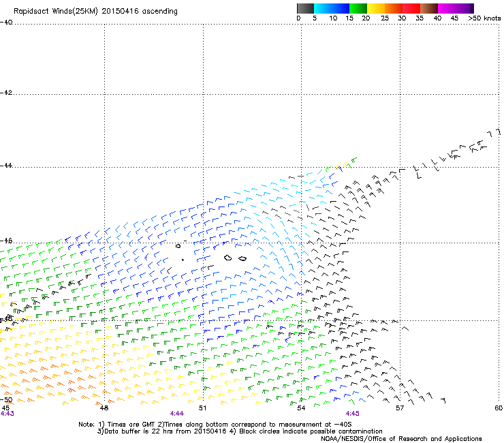Click the '>50 knots' legend label
504x443 pixels.
[x=484, y=18]
